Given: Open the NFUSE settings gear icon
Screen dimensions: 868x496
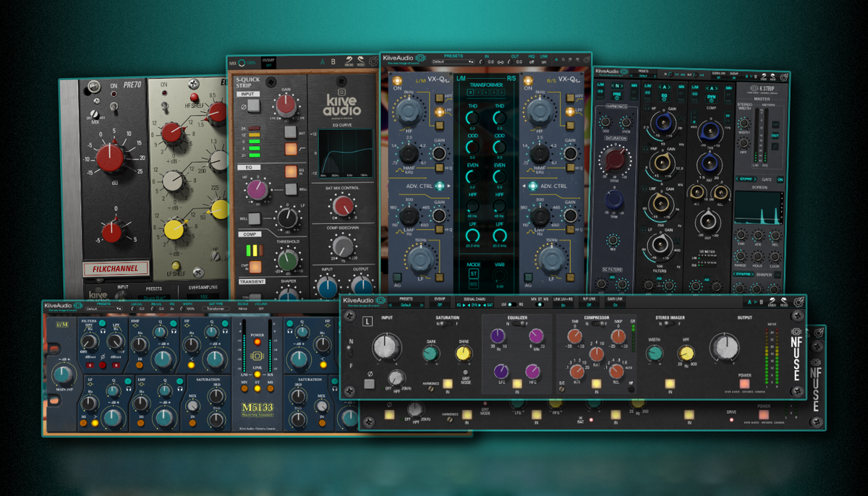Looking at the screenshot, I should tap(799, 303).
